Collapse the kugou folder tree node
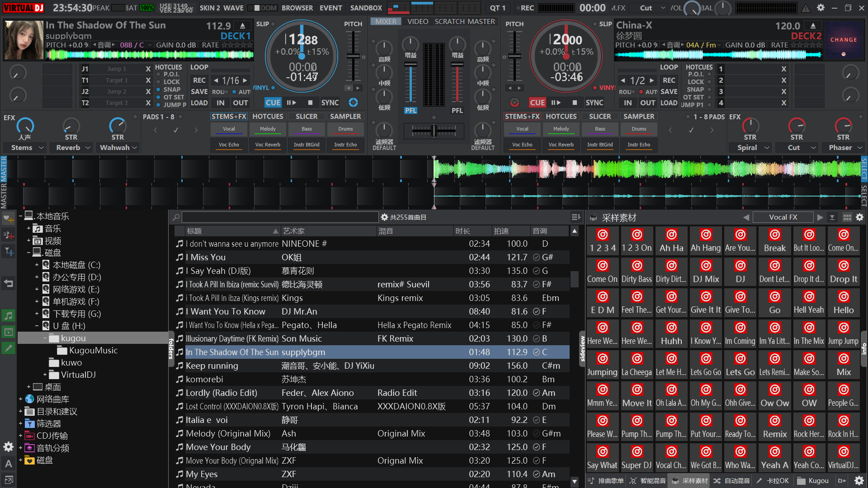The image size is (868, 488). (45, 338)
